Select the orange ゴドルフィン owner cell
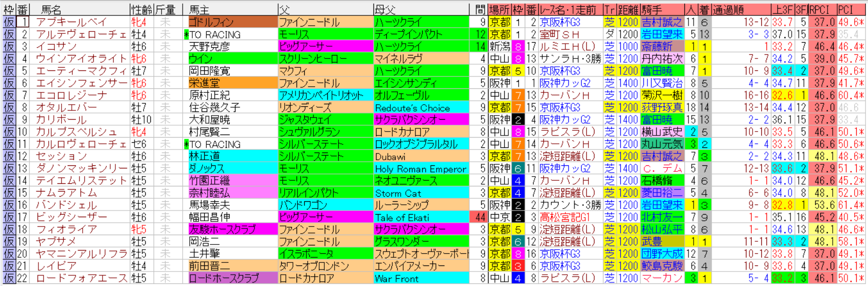Viewport: 868px width, 286px height. pos(232,22)
